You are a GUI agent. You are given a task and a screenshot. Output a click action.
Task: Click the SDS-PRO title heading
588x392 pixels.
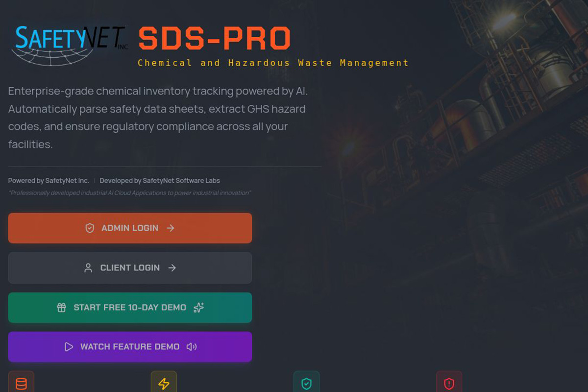215,39
